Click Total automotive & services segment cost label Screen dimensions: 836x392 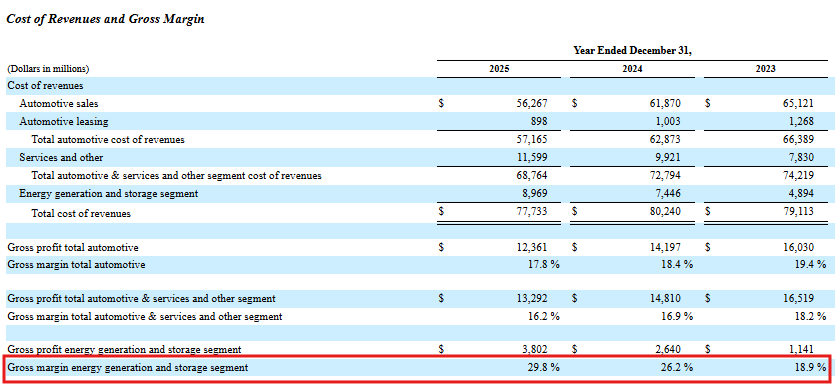(176, 175)
